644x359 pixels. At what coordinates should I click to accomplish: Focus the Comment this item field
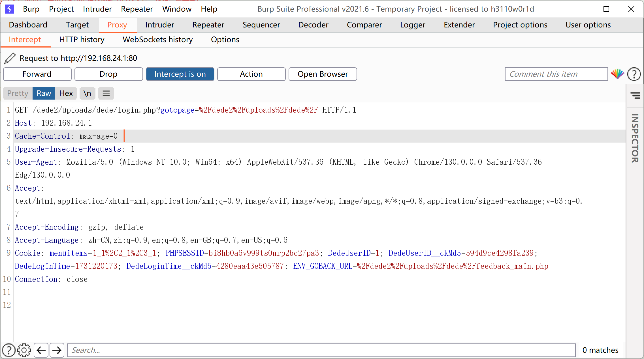[556, 74]
